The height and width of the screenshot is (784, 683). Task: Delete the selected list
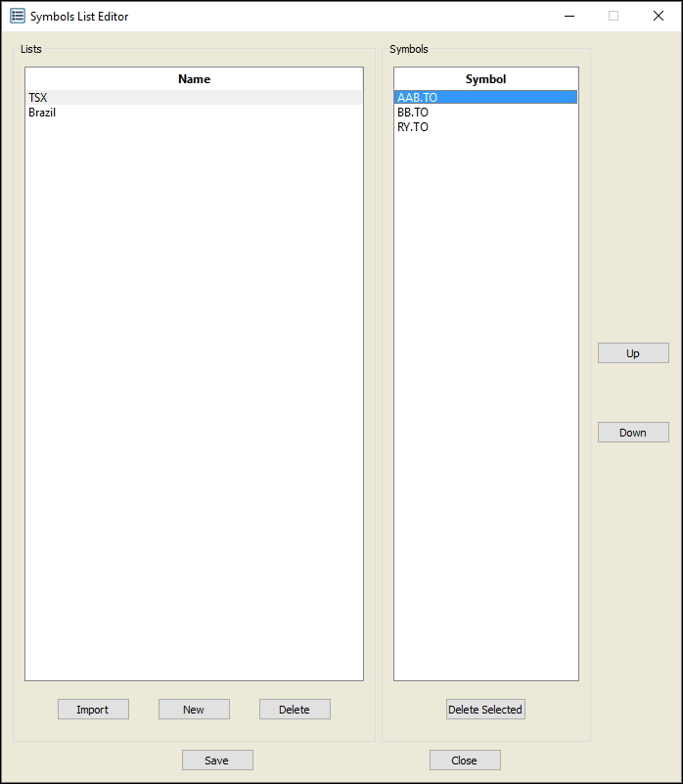295,710
